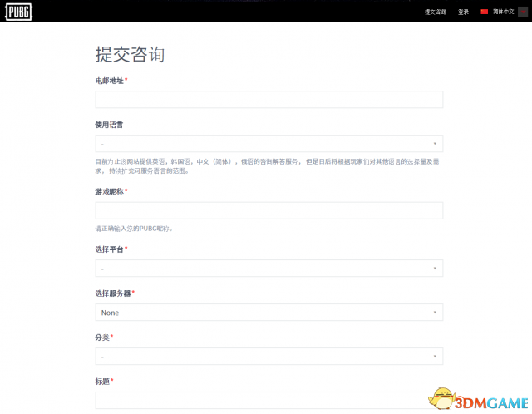Click the 电邮地址 field label

tap(109, 81)
